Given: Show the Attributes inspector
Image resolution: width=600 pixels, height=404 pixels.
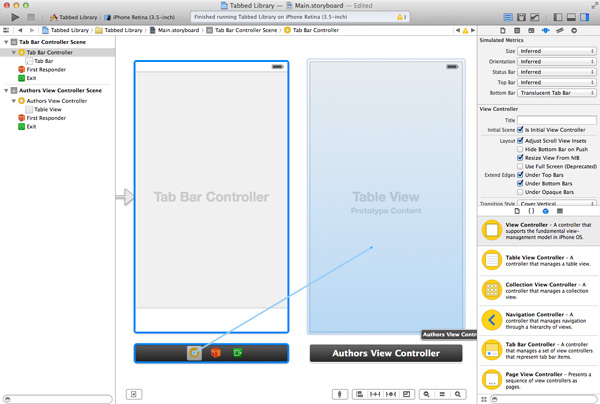Looking at the screenshot, I should [545, 31].
